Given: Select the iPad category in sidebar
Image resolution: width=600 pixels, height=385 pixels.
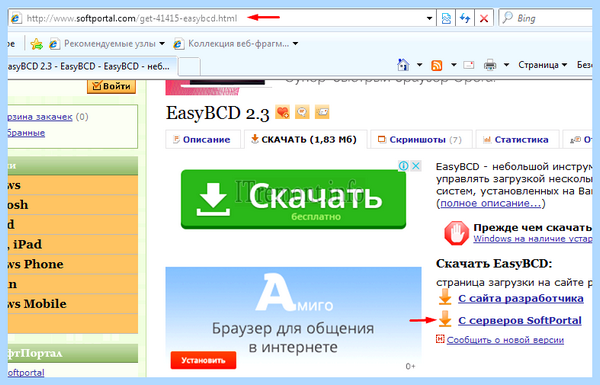Looking at the screenshot, I should point(73,244).
